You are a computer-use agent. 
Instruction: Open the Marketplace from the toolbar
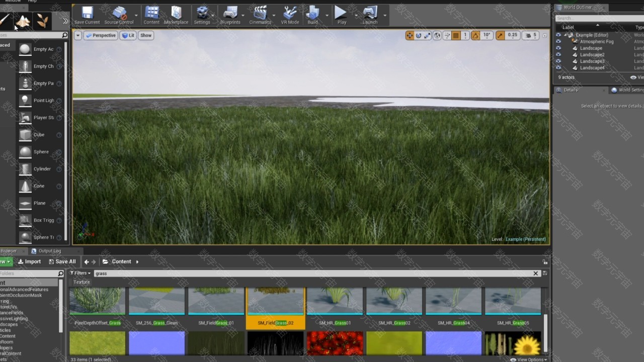point(176,15)
